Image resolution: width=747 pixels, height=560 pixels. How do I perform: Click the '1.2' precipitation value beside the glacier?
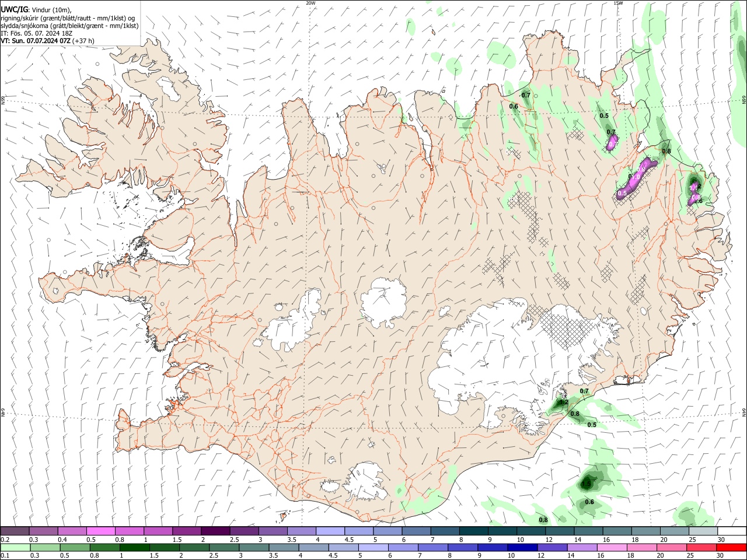[564, 402]
